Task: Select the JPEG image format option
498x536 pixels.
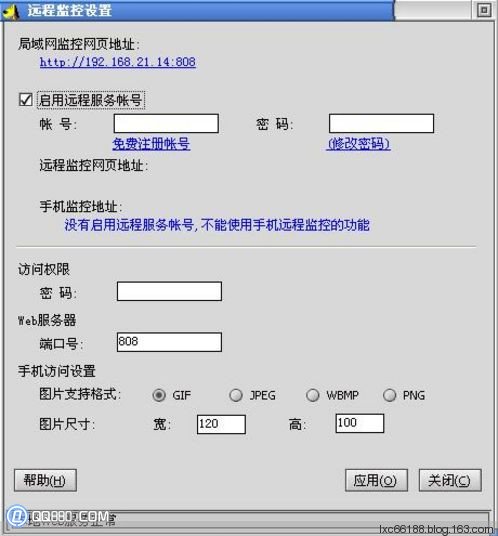Action: [236, 395]
